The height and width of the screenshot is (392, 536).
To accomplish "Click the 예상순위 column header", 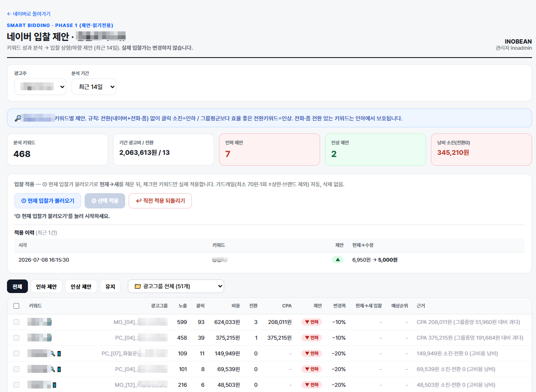I will [399, 306].
